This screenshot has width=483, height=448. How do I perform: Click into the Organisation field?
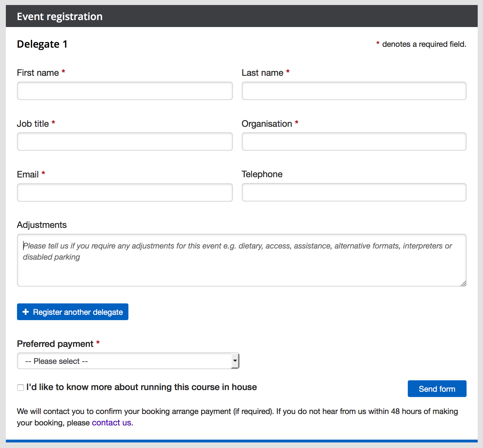coord(354,142)
